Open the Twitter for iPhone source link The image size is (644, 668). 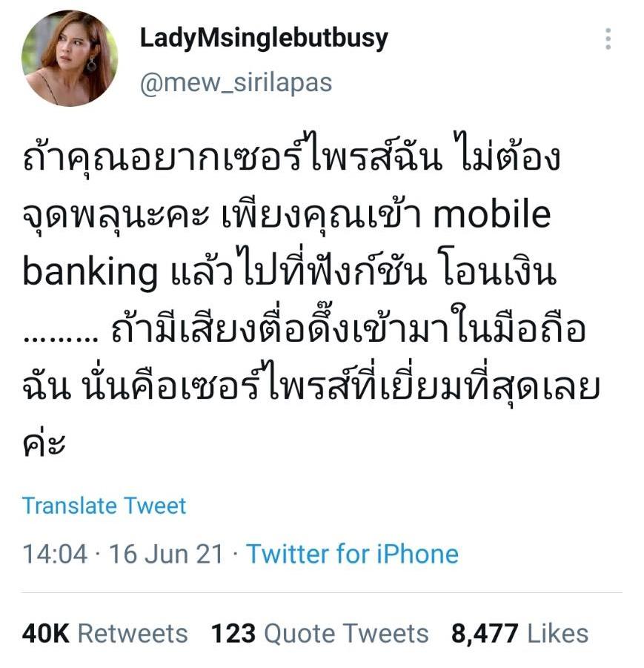[352, 555]
